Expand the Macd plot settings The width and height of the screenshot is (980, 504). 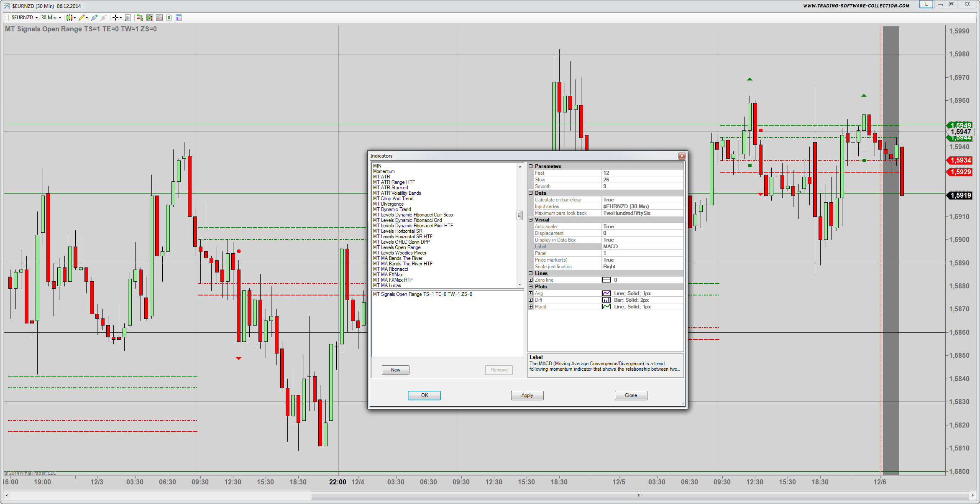click(531, 307)
